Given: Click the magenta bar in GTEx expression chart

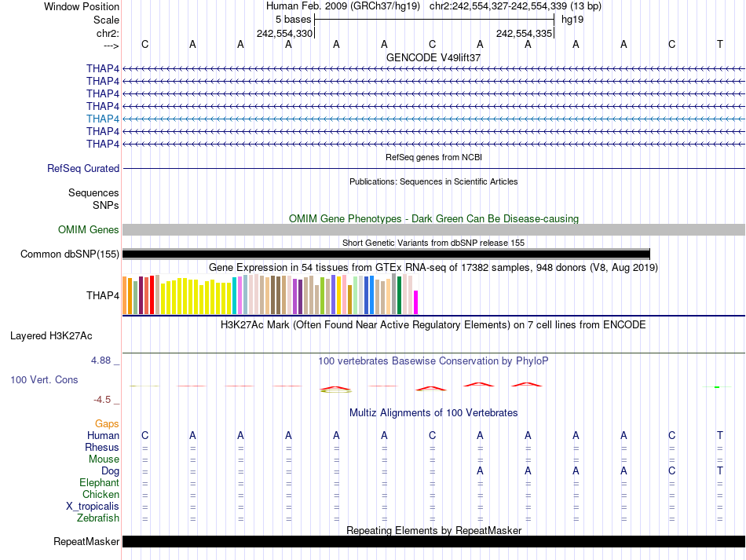Looking at the screenshot, I should (x=416, y=302).
